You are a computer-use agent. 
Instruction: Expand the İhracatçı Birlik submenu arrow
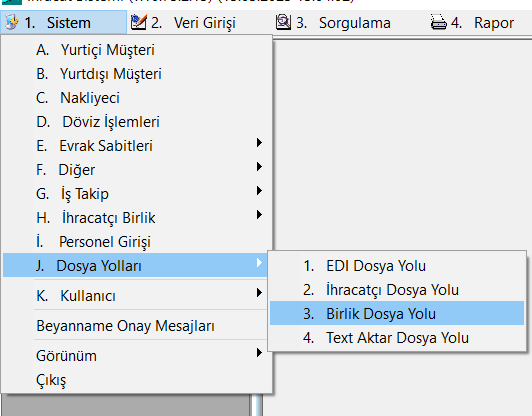point(259,214)
